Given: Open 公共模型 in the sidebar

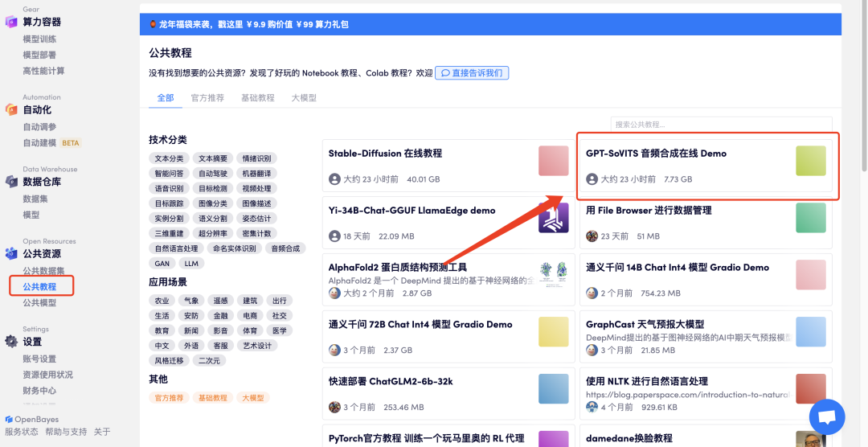Looking at the screenshot, I should coord(39,303).
